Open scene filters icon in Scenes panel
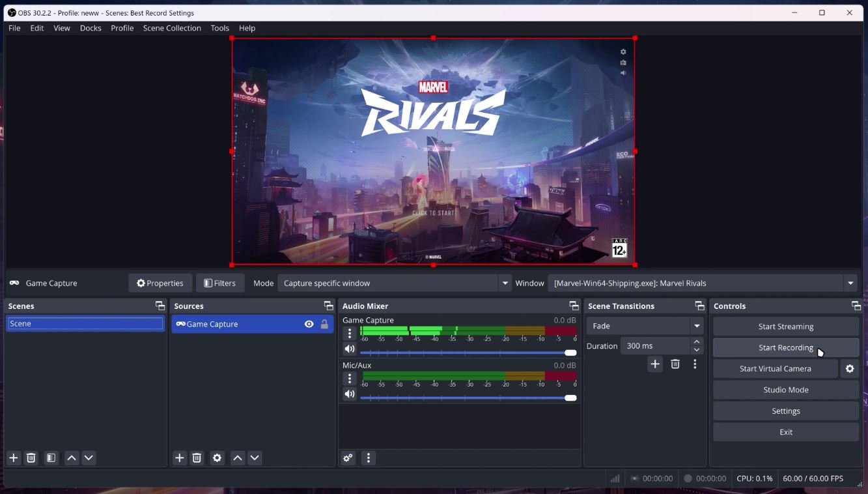Viewport: 868px width, 494px height. (x=51, y=458)
